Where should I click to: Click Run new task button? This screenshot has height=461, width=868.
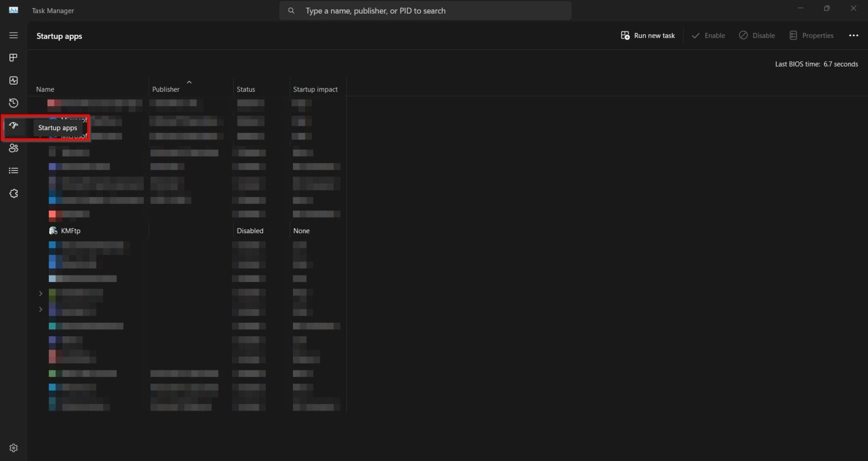648,36
